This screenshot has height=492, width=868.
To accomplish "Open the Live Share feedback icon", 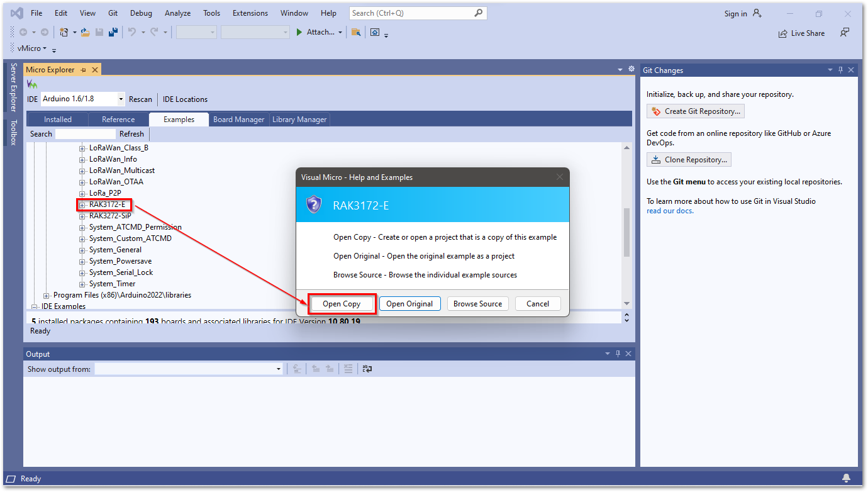I will 845,33.
